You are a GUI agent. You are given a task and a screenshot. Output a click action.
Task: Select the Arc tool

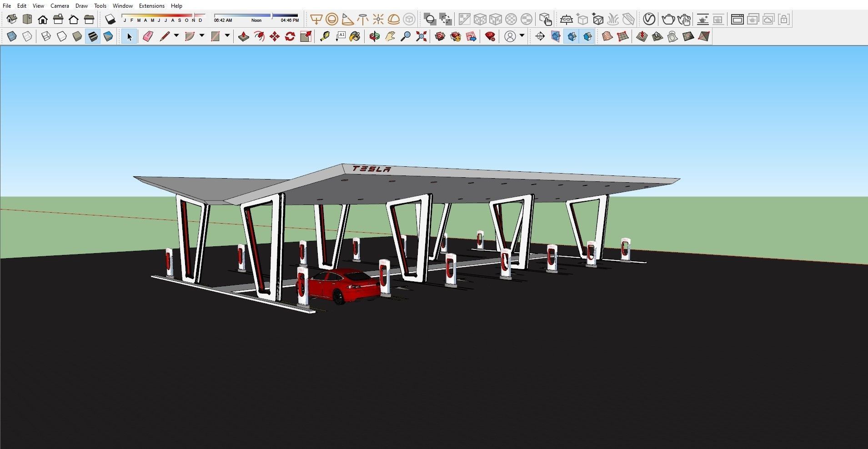click(x=190, y=36)
